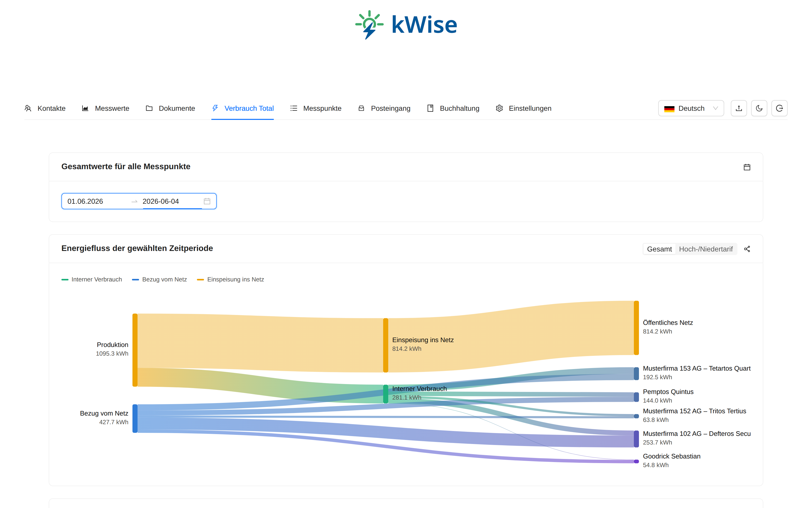This screenshot has height=508, width=812.
Task: Open the Posteingang tab
Action: tap(384, 108)
